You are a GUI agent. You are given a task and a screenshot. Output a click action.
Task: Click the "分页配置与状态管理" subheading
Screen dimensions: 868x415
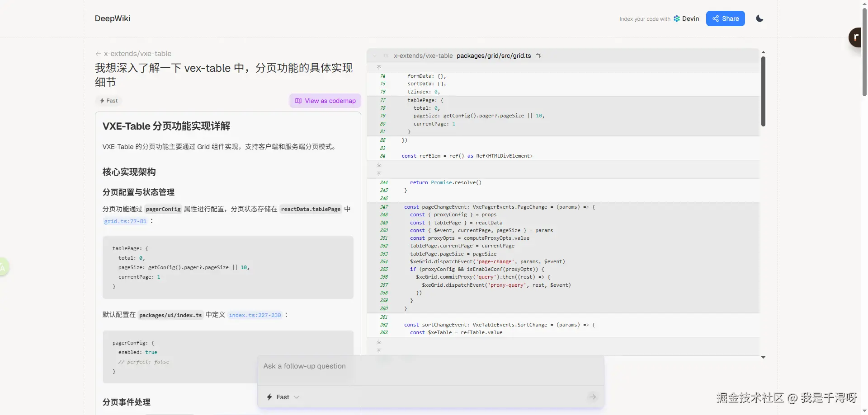(139, 192)
